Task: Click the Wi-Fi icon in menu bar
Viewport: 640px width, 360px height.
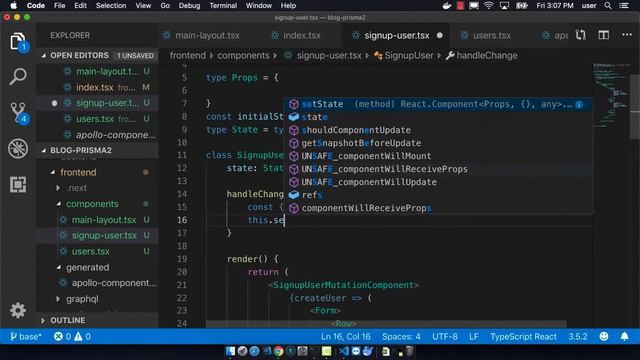Action: tap(488, 6)
